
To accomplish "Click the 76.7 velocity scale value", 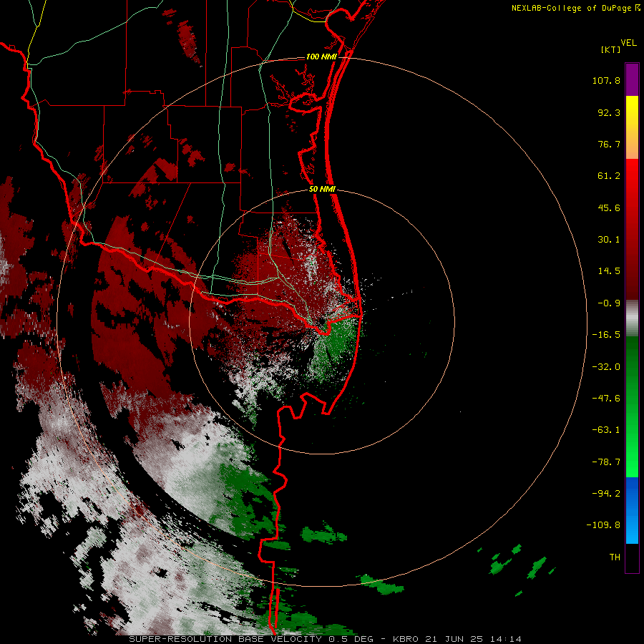I will [609, 144].
